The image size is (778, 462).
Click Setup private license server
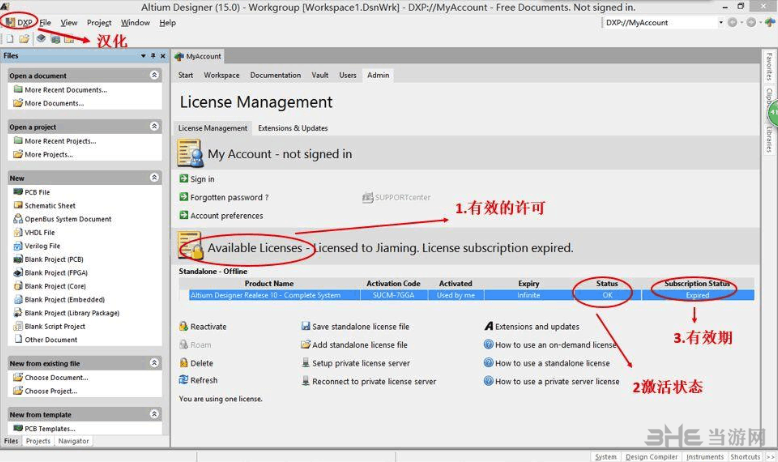356,363
